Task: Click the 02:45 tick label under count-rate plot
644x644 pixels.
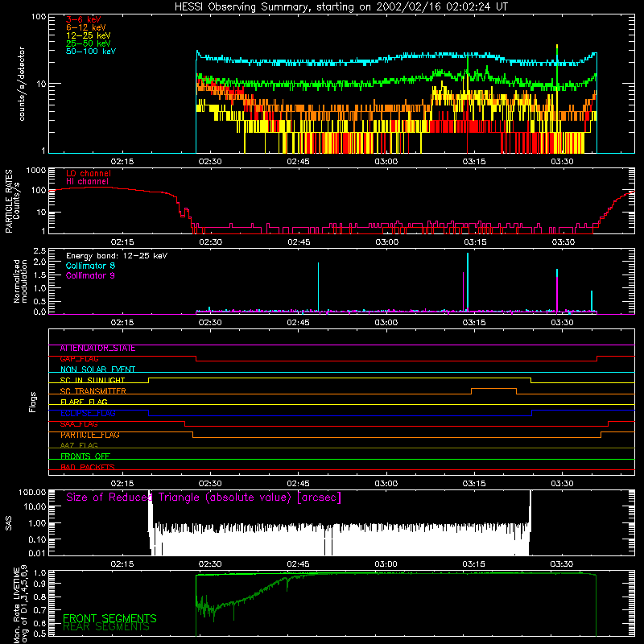Action: pos(298,162)
